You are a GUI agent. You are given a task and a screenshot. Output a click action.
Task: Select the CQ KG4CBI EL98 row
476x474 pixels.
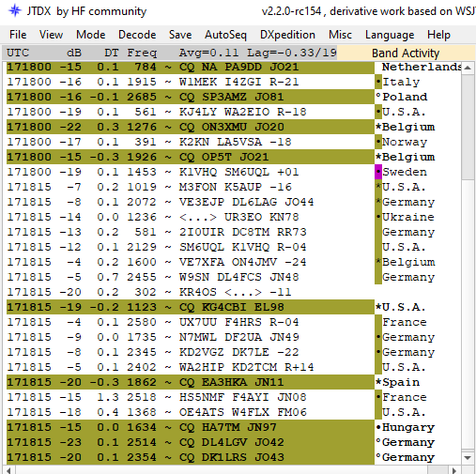[191, 307]
